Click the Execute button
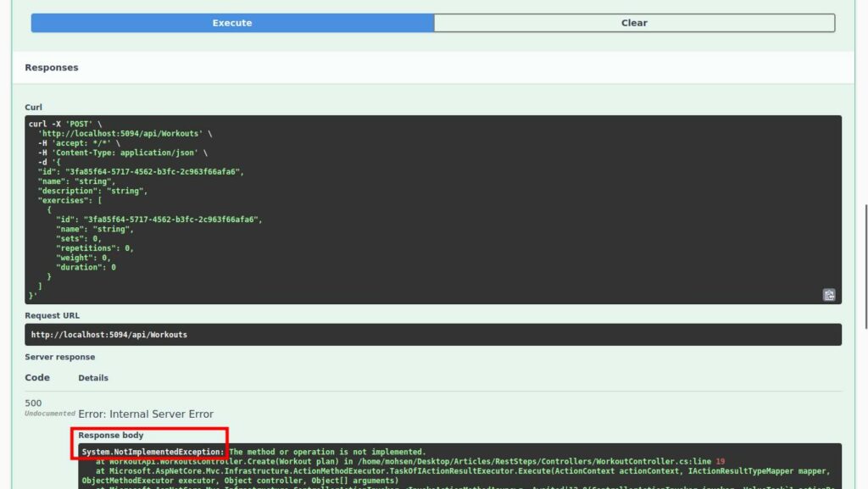 point(232,23)
